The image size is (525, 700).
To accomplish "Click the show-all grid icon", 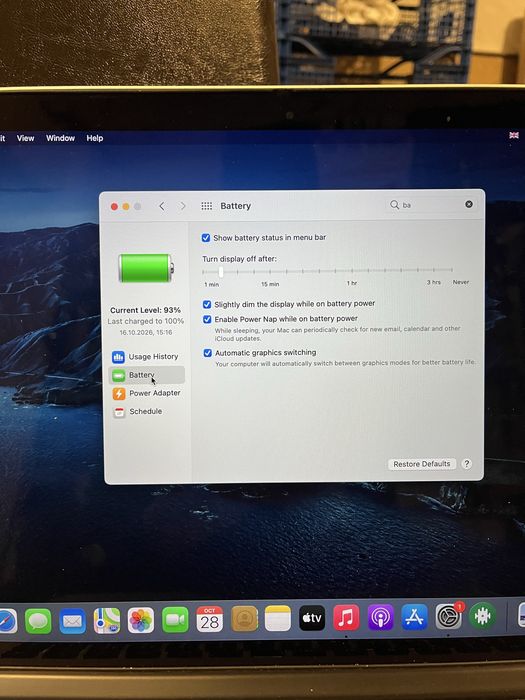I will 206,206.
